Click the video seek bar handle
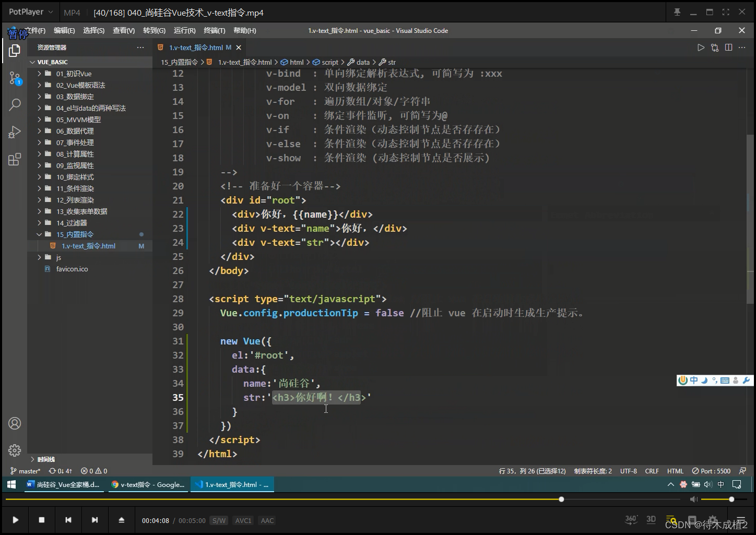 pyautogui.click(x=561, y=500)
